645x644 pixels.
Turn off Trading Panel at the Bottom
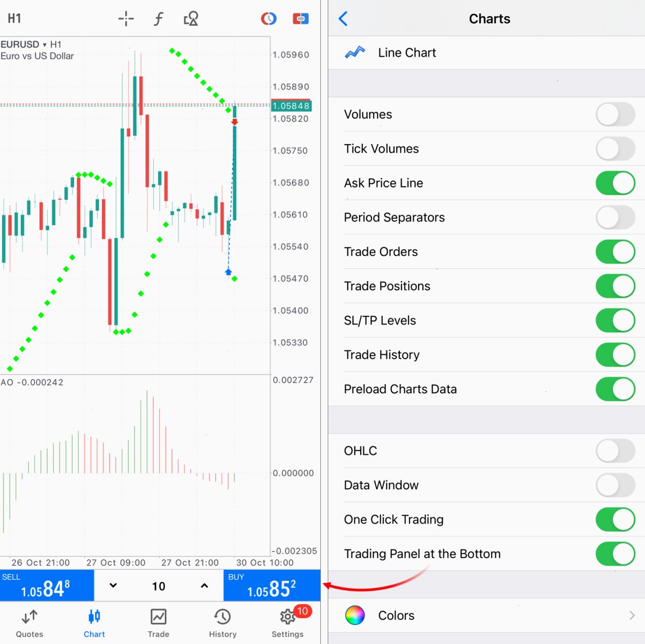615,554
